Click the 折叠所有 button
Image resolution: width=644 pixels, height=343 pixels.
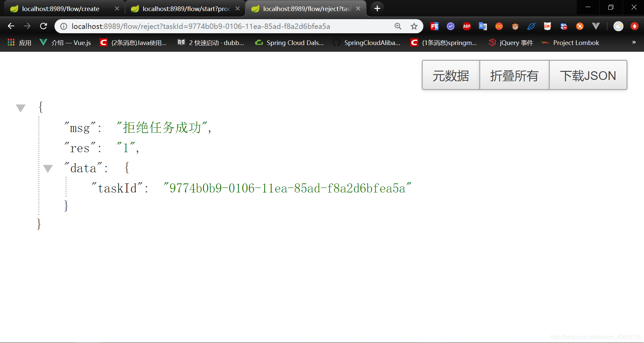[514, 75]
